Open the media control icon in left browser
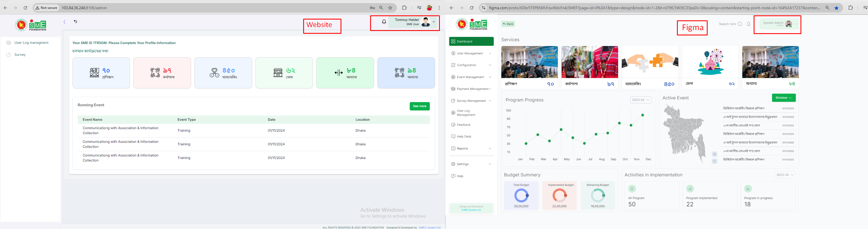This screenshot has width=868, height=229. 419,8
